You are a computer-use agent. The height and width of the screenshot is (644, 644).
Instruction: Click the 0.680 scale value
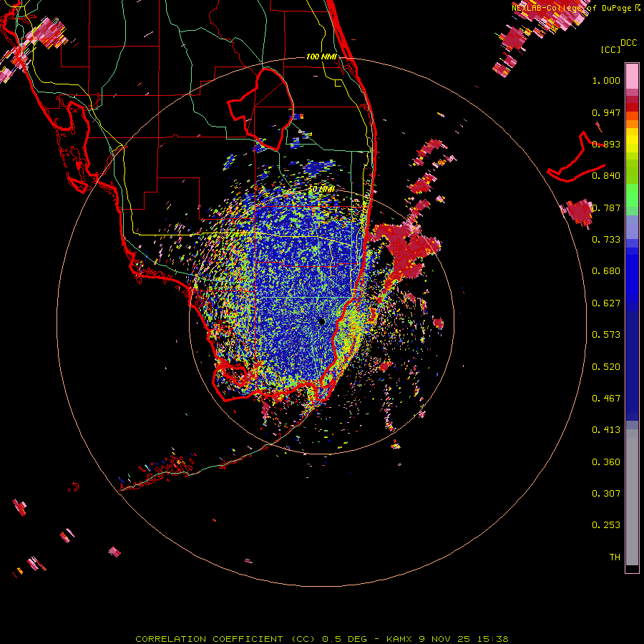tap(606, 271)
